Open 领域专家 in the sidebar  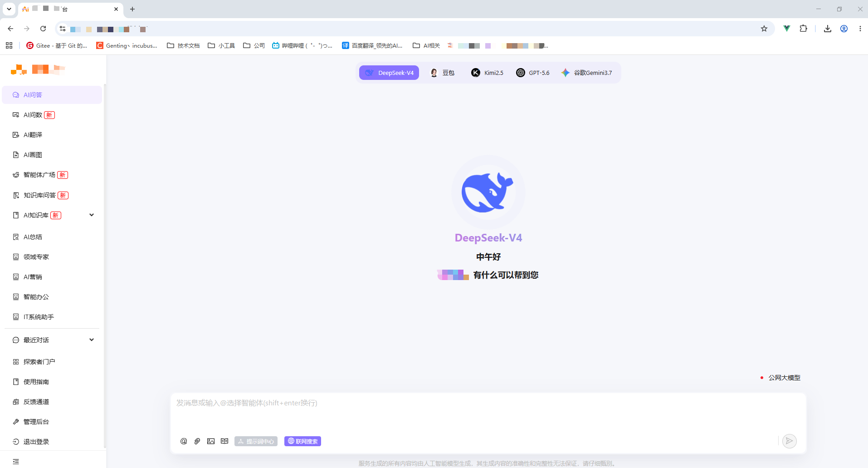coord(52,257)
